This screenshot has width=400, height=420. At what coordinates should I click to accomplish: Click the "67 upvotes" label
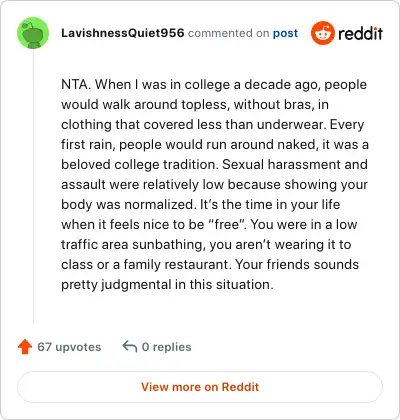pos(69,347)
